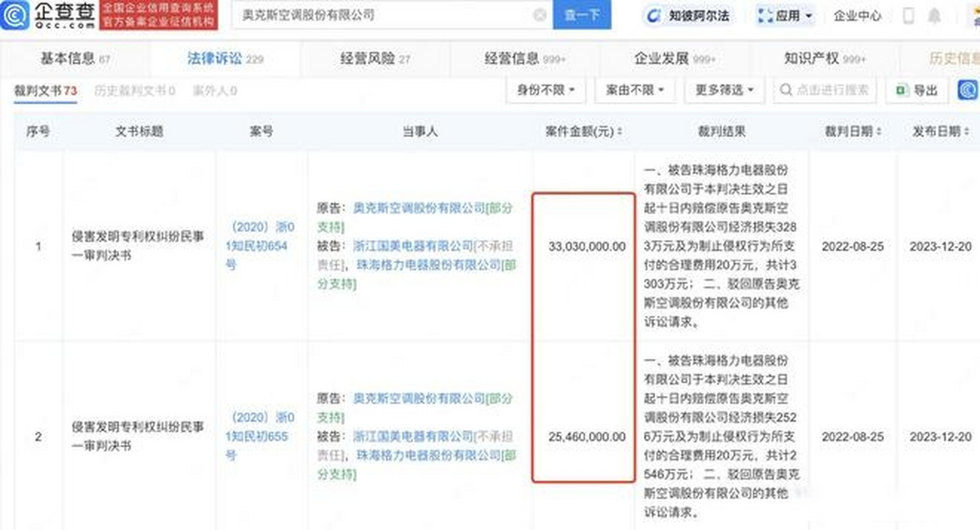Click row 2 publish date 2023-12-20
The height and width of the screenshot is (530, 980).
(941, 437)
